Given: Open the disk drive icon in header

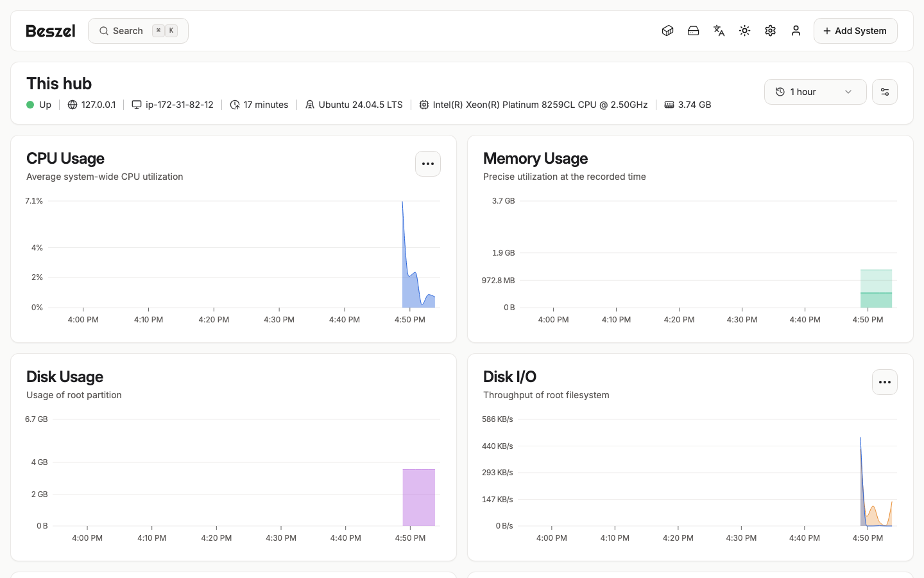Looking at the screenshot, I should click(x=693, y=31).
